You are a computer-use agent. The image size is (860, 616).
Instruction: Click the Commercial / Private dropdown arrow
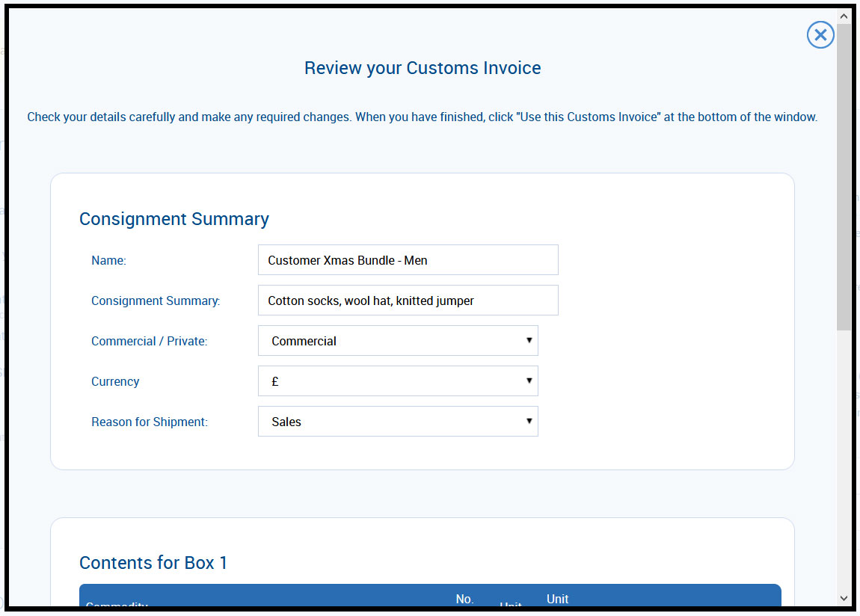click(529, 340)
